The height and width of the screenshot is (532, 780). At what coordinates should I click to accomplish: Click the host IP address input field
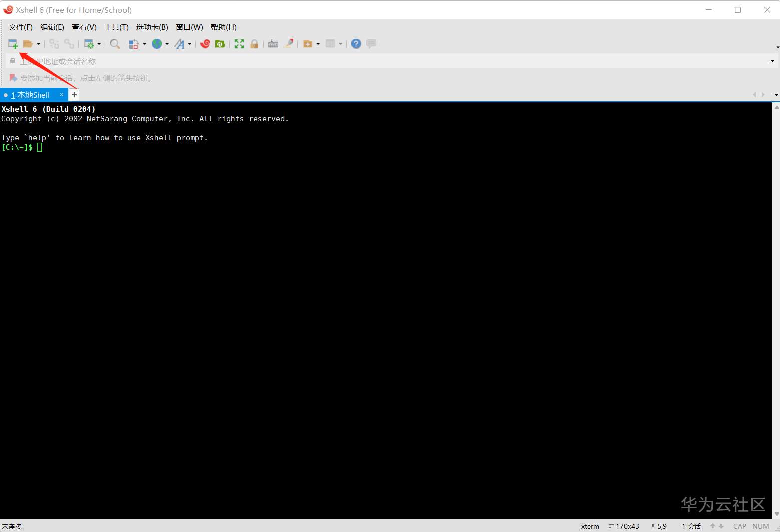click(x=393, y=61)
